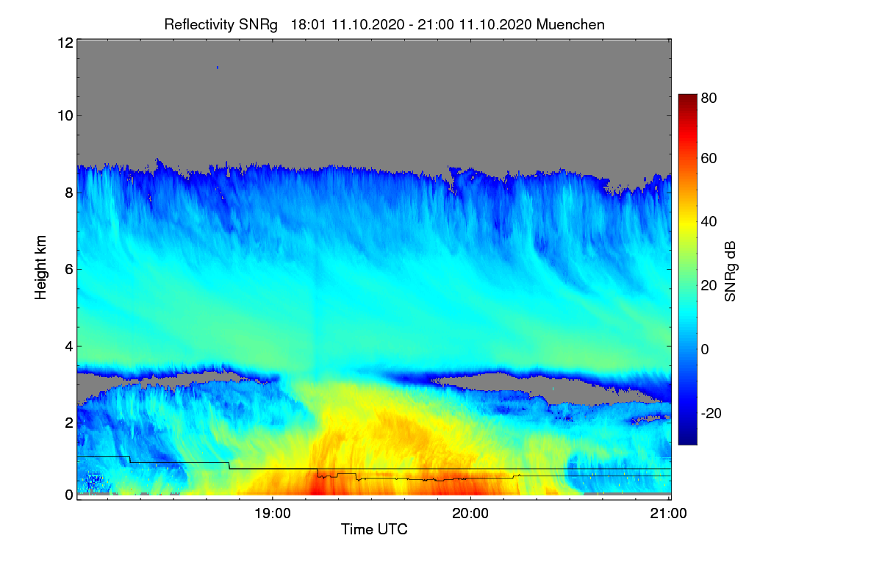Click the "19:00" time tick label

click(x=273, y=514)
